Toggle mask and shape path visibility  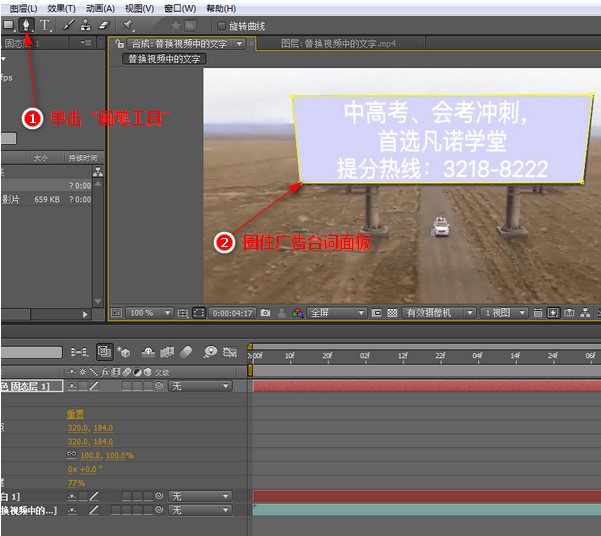point(199,313)
